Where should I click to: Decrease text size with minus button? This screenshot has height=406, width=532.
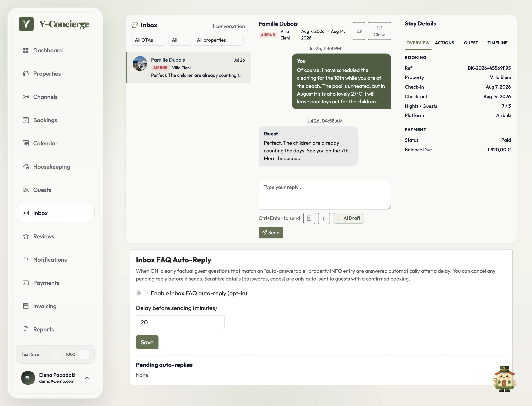pyautogui.click(x=57, y=354)
